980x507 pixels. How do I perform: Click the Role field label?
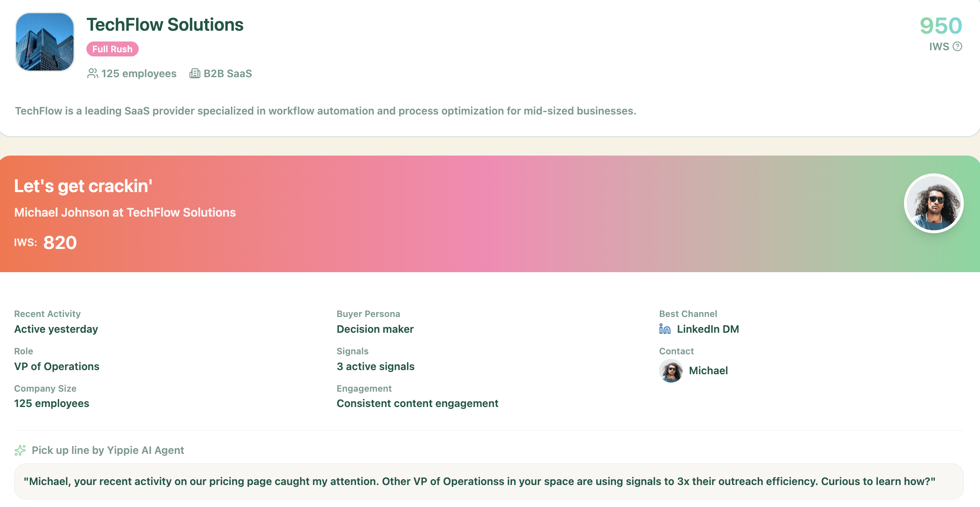(24, 351)
